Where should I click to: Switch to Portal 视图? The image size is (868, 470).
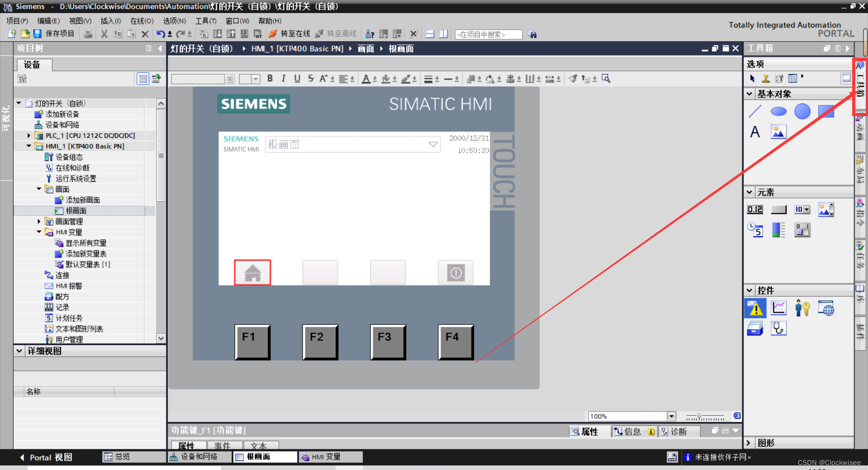tap(46, 457)
